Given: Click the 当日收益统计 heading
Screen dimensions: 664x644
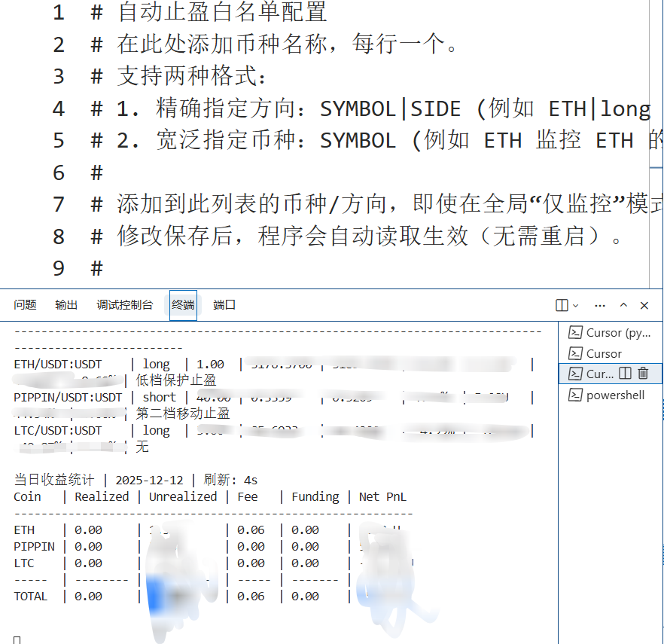Looking at the screenshot, I should tap(53, 480).
